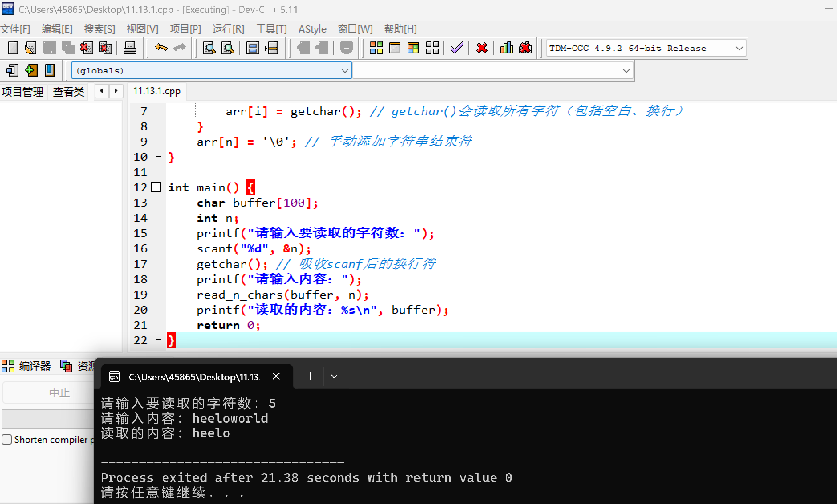Collapse main function fold marker on line 12
Viewport: 837px width, 504px height.
(156, 187)
